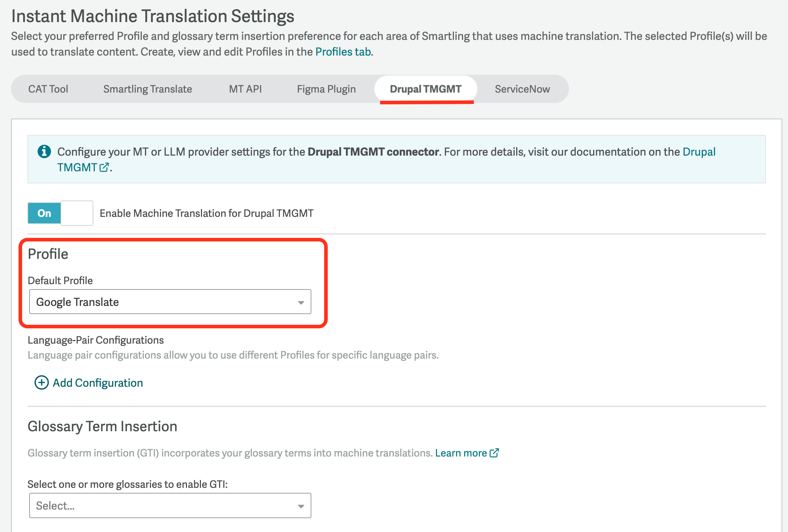Click the 'Default Profile' label
This screenshot has width=788, height=532.
click(x=60, y=281)
